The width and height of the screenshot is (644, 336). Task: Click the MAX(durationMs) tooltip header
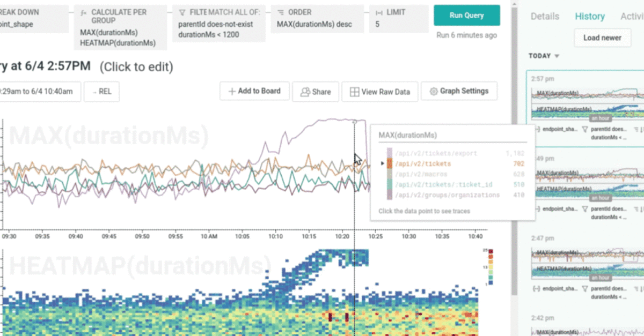point(408,135)
